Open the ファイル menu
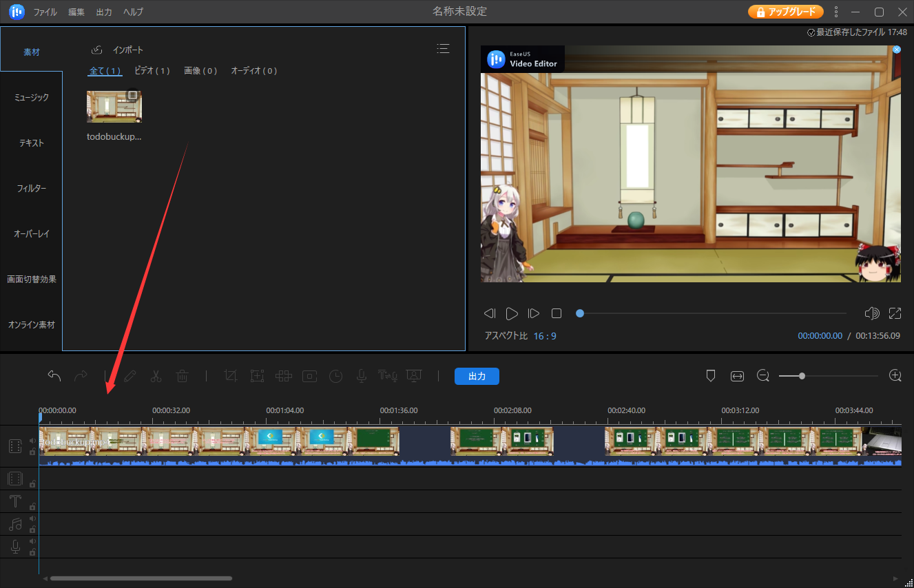Screen dimensions: 914x588 click(45, 12)
